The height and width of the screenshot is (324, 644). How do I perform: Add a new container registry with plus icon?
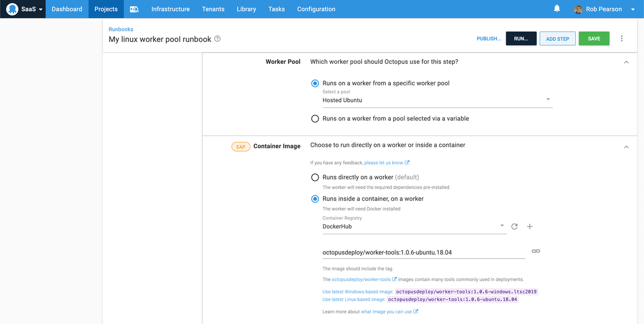pos(530,227)
